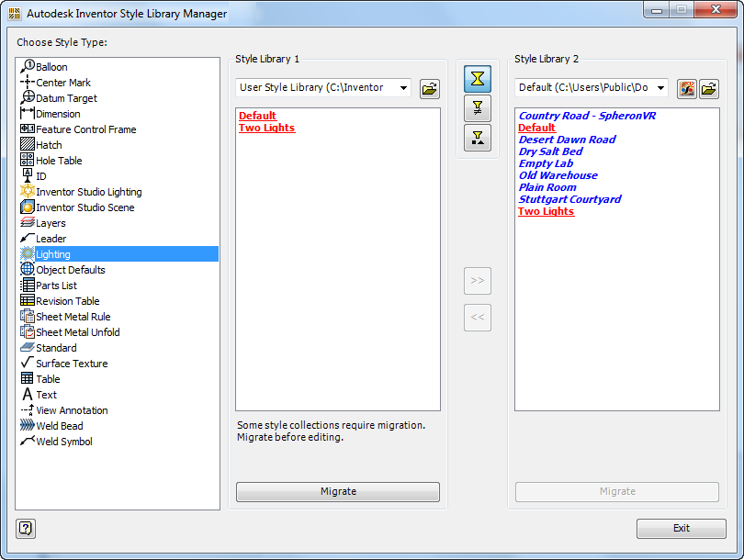This screenshot has width=744, height=560.
Task: Click the Exit button
Action: (x=682, y=528)
